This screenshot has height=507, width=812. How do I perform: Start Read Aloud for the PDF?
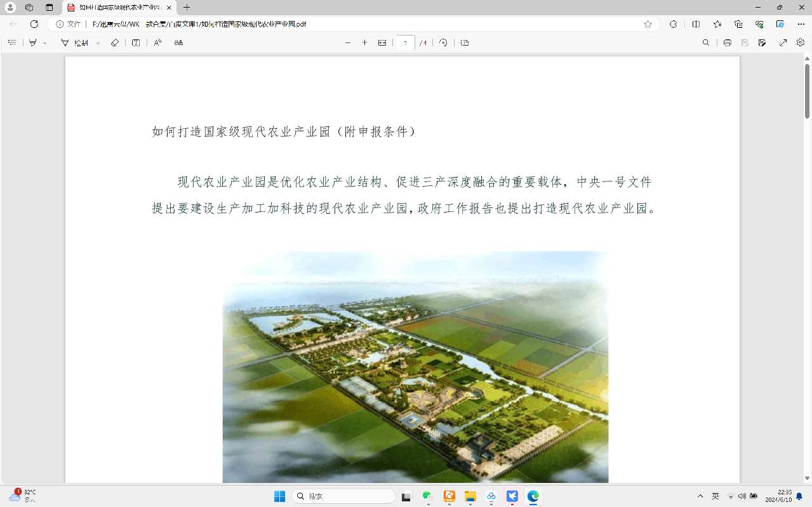coord(158,43)
